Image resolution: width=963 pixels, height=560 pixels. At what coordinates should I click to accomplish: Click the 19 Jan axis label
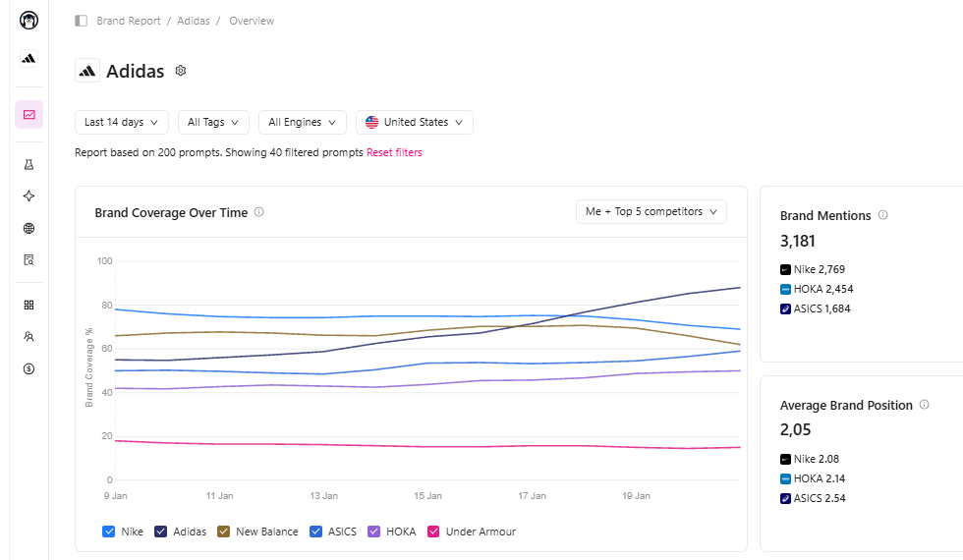click(x=636, y=496)
